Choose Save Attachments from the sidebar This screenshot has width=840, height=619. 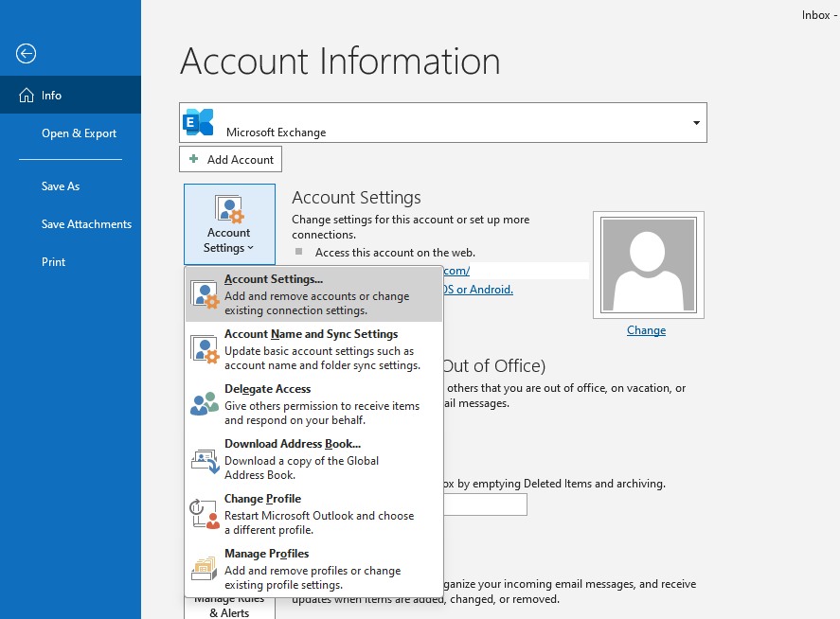[x=86, y=224]
